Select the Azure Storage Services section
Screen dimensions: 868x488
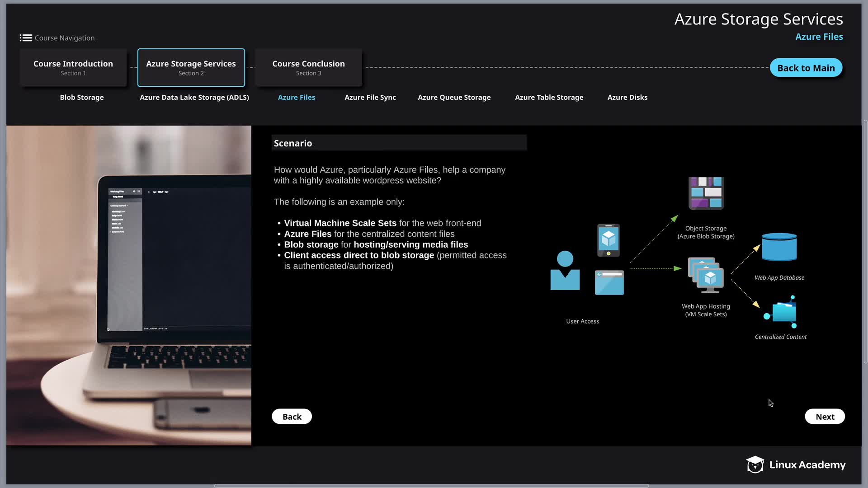[191, 68]
